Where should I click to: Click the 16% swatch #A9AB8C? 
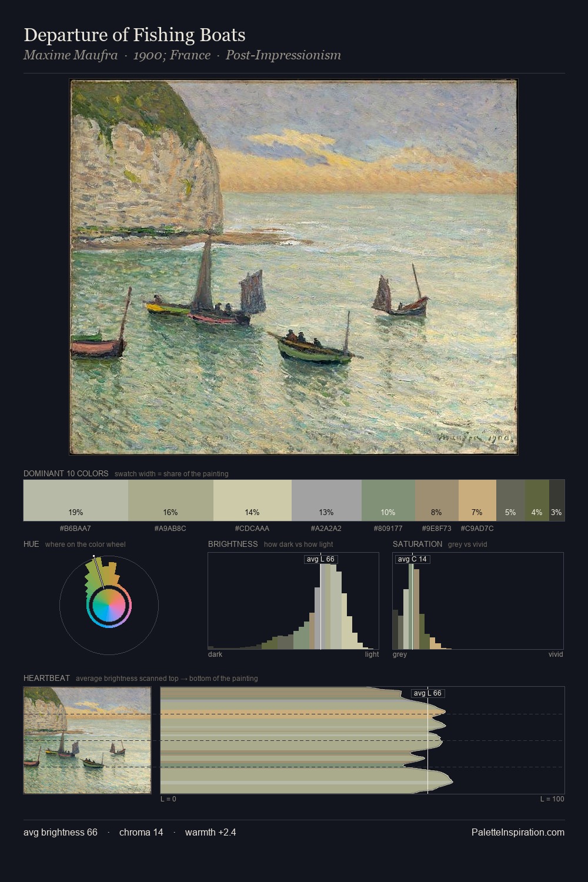pos(171,500)
